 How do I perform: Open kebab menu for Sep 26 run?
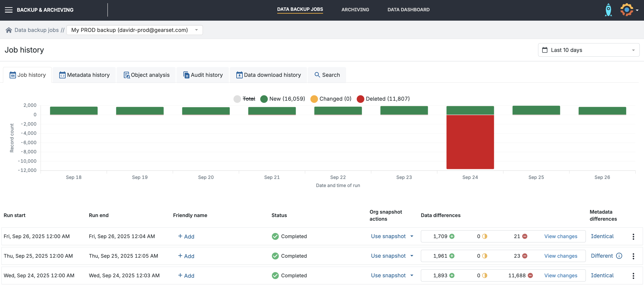point(633,236)
